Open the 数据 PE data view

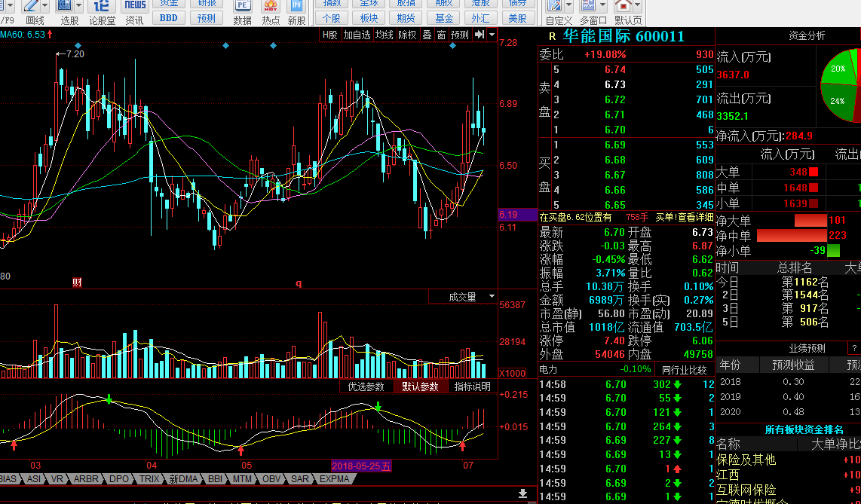(x=242, y=12)
